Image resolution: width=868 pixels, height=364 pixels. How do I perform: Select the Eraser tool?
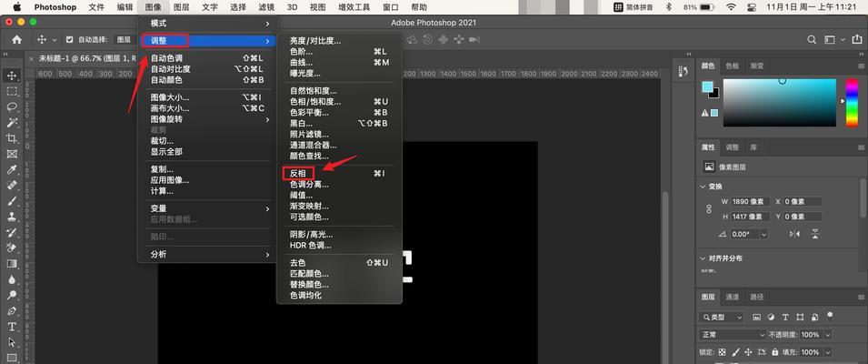(x=12, y=248)
